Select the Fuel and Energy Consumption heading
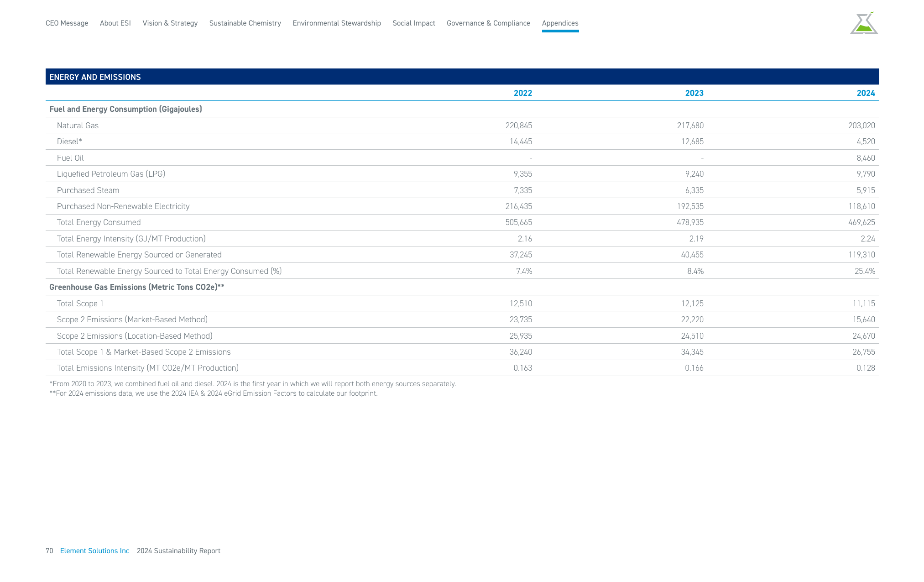The image size is (924, 582). tap(125, 109)
